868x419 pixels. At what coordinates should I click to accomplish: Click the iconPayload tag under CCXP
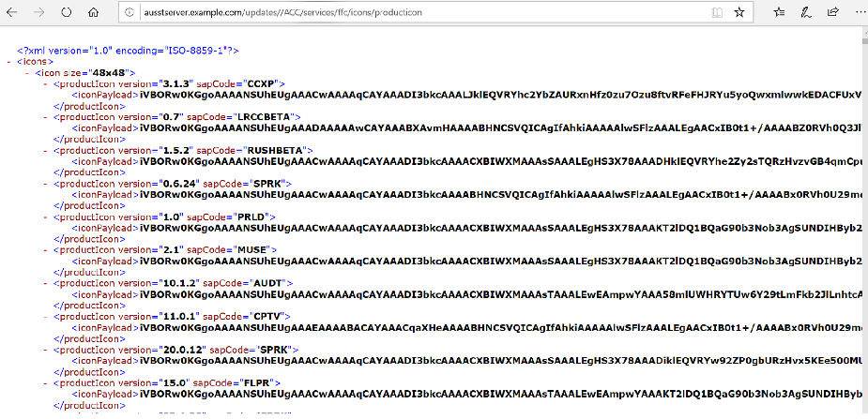(x=105, y=95)
